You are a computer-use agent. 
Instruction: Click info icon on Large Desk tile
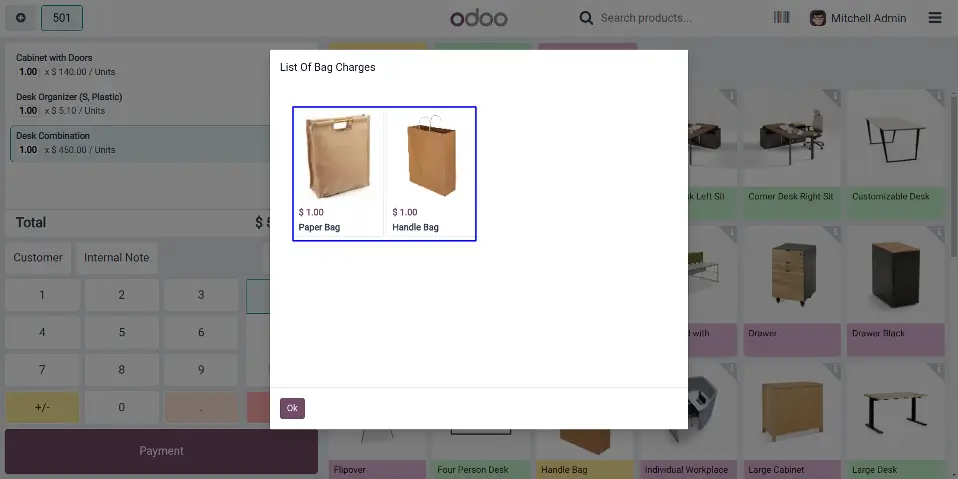[x=939, y=370]
